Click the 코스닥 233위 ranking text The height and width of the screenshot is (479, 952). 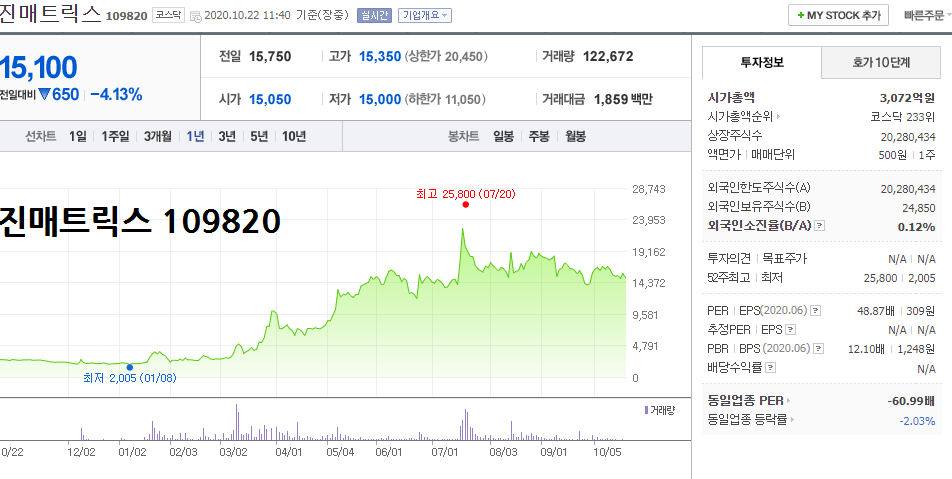(x=902, y=117)
